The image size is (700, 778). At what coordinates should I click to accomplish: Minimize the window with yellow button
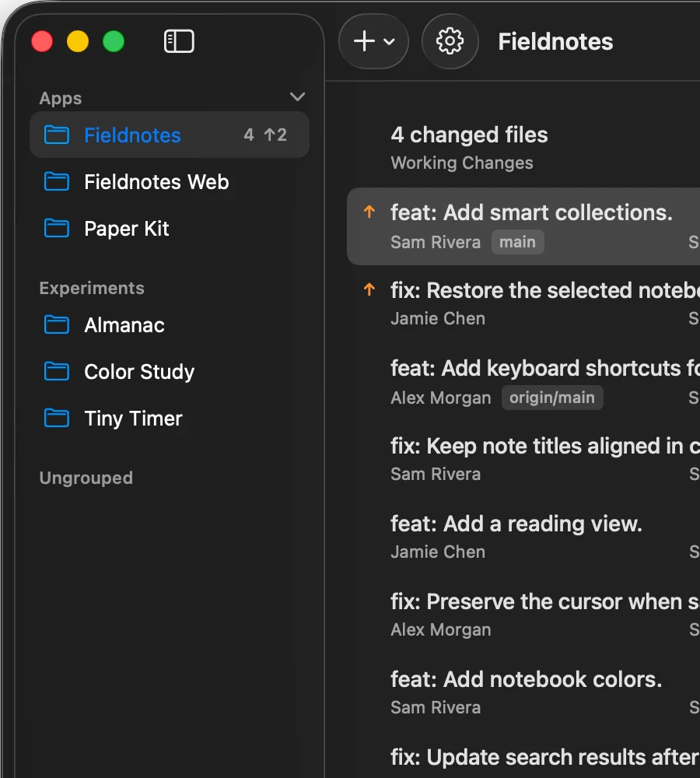click(78, 41)
